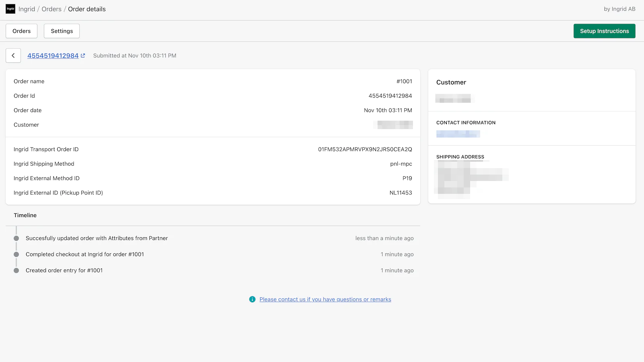
Task: Click 'Succesfully updated order with Attributes' entry
Action: click(97, 238)
